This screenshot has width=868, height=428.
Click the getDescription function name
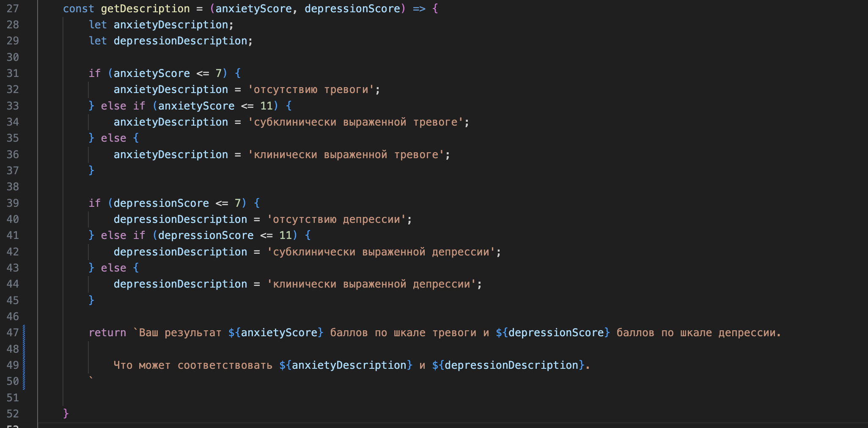[145, 8]
